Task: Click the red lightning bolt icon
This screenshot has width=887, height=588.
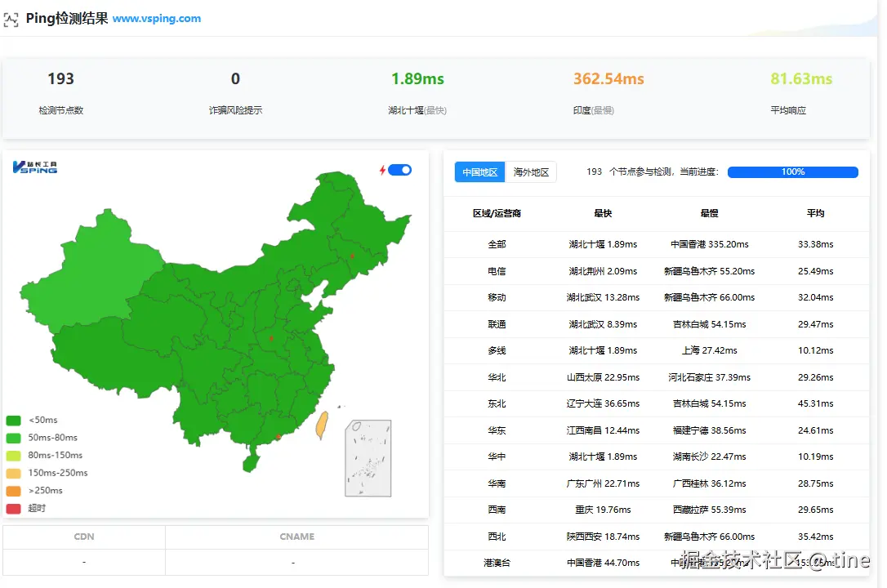Action: click(x=382, y=170)
